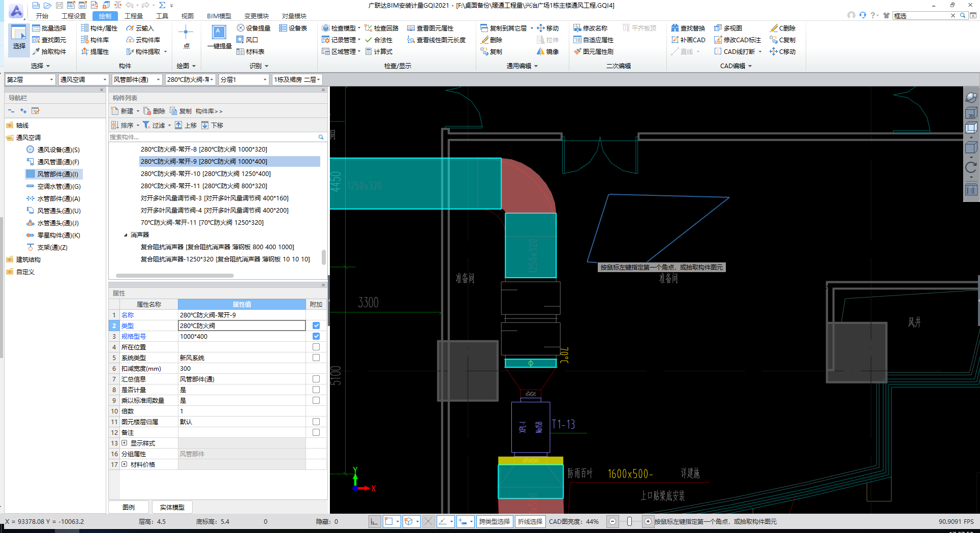Open the 分层1 layer dropdown
980x533 pixels.
[243, 79]
